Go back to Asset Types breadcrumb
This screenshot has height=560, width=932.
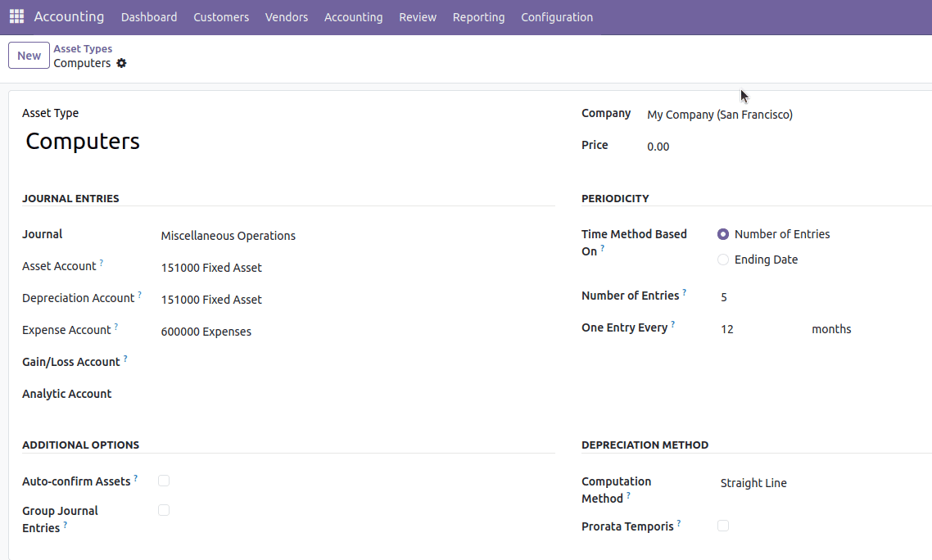(83, 49)
